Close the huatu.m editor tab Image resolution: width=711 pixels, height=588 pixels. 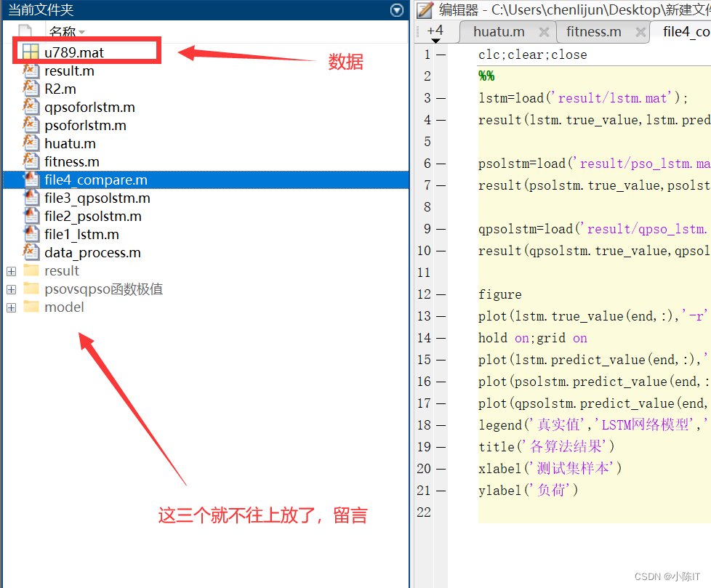point(544,32)
